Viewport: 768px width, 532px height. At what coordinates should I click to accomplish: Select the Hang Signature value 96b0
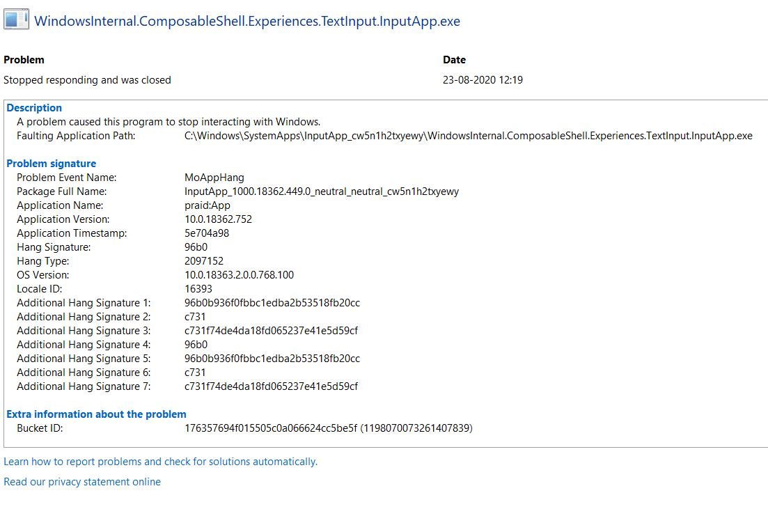[x=196, y=247]
